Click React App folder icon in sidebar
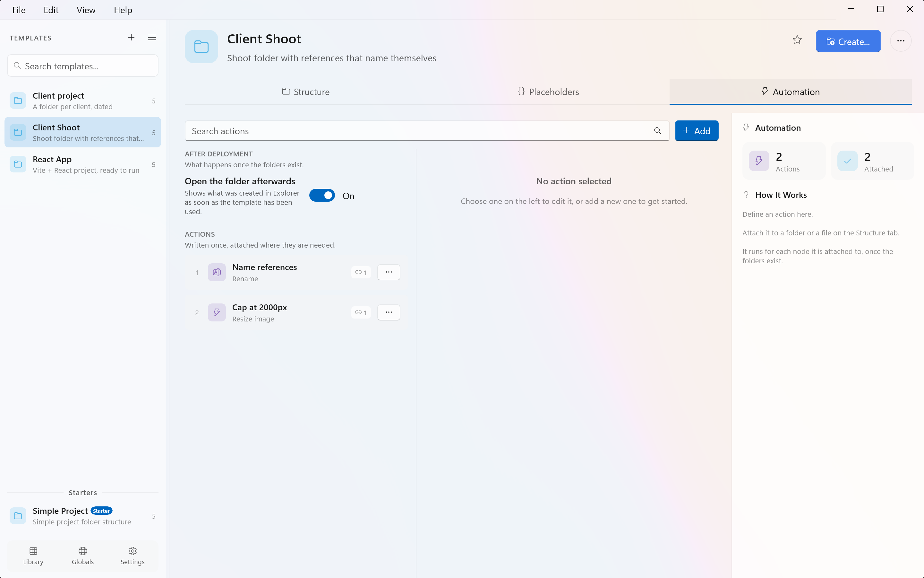This screenshot has height=578, width=924. 18,164
